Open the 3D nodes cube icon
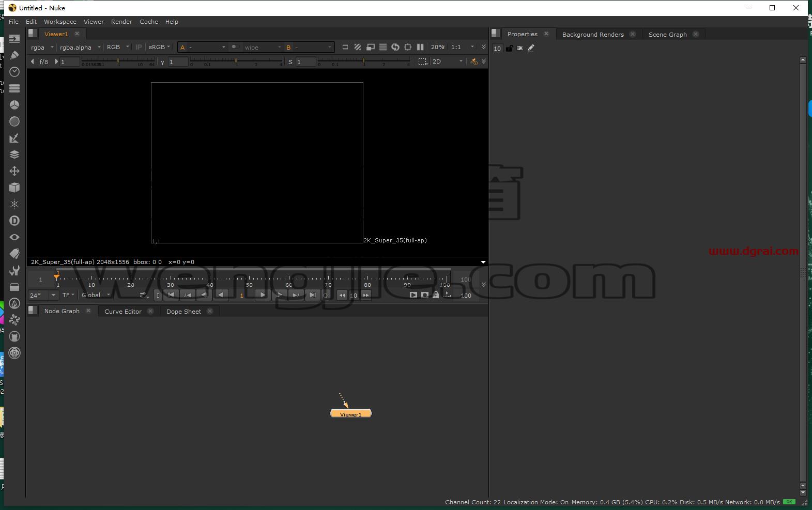This screenshot has width=812, height=510. 14,188
